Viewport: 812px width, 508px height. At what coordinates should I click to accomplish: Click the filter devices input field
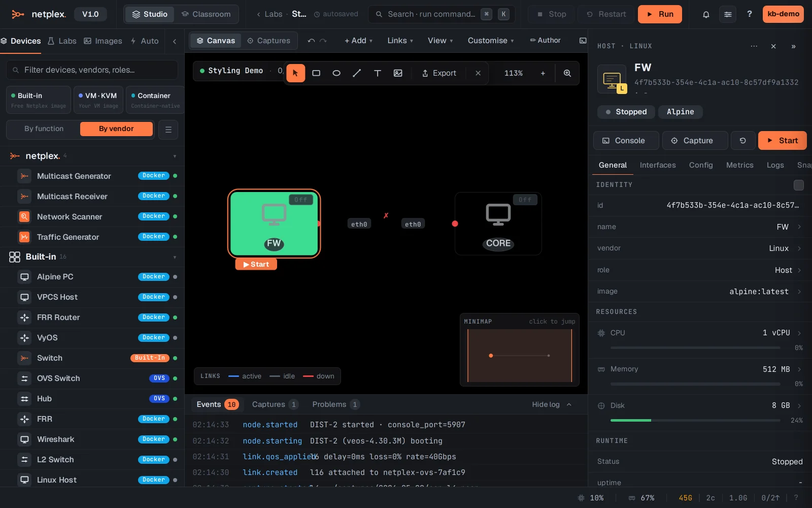click(92, 70)
